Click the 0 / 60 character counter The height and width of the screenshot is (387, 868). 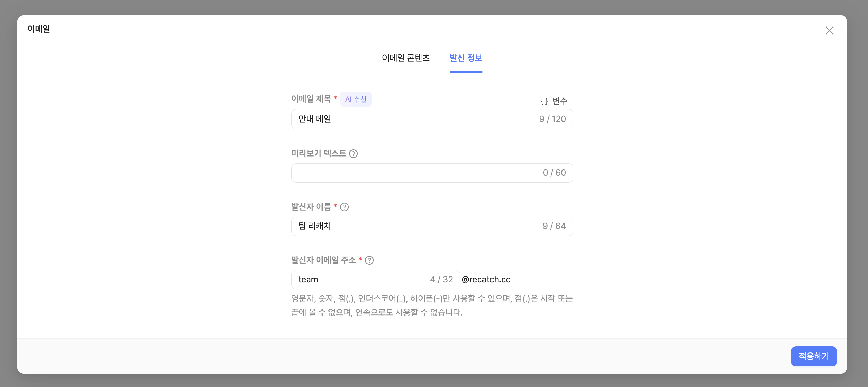[554, 173]
